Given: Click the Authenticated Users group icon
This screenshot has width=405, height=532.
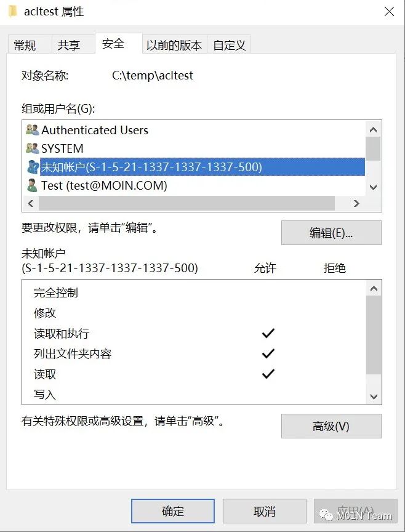Looking at the screenshot, I should tap(33, 129).
